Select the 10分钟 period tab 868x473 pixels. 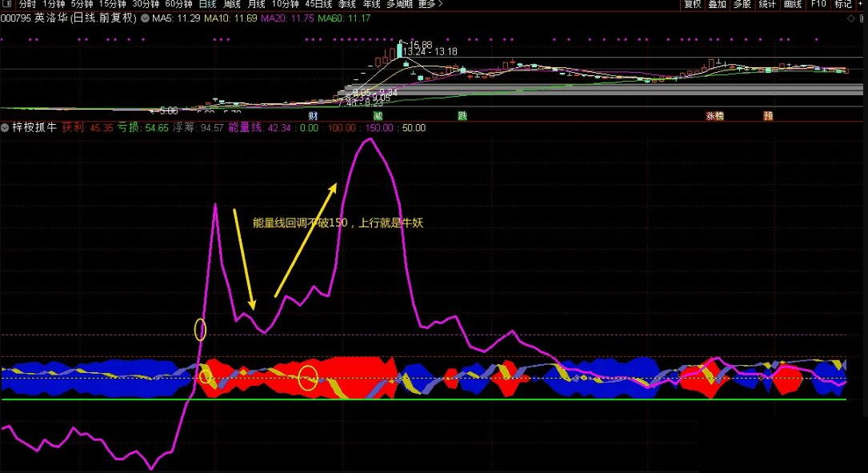285,4
